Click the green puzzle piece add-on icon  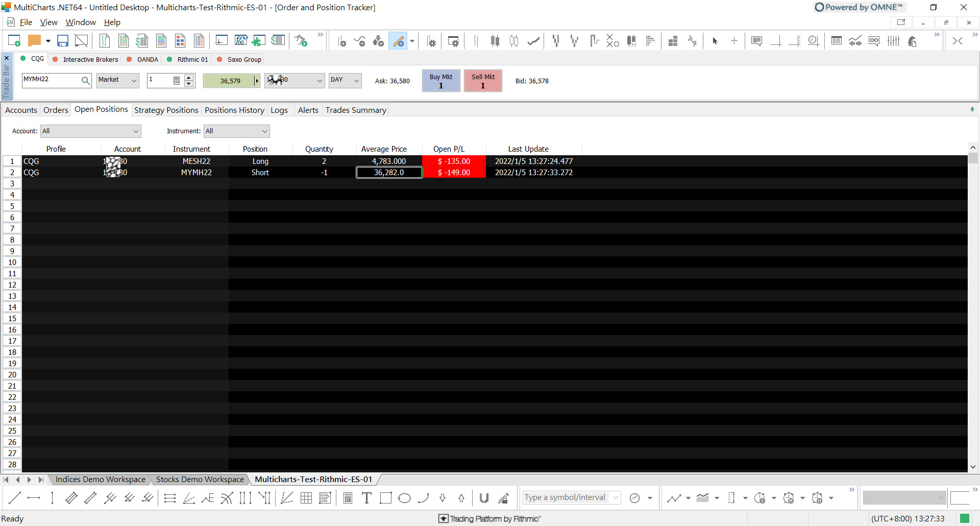coord(259,41)
